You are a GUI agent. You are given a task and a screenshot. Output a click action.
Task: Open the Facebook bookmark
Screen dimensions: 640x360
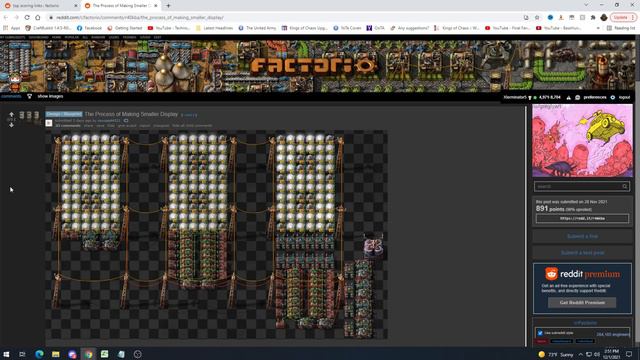[x=89, y=28]
